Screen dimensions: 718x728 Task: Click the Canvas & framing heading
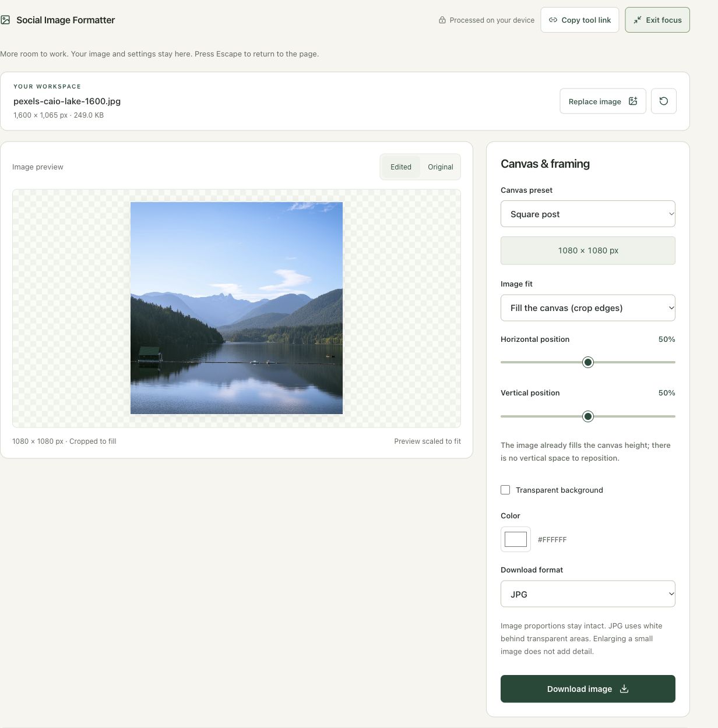(545, 164)
